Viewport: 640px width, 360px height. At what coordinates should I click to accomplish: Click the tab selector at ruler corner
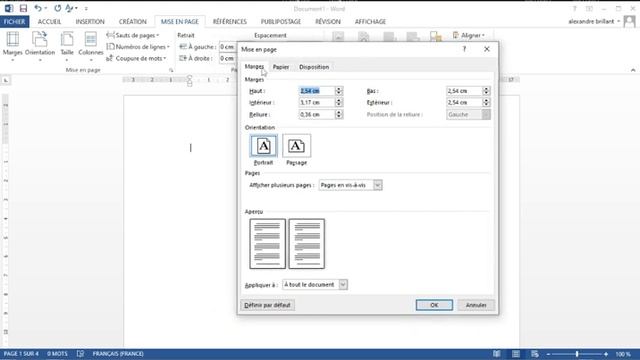[x=6, y=80]
